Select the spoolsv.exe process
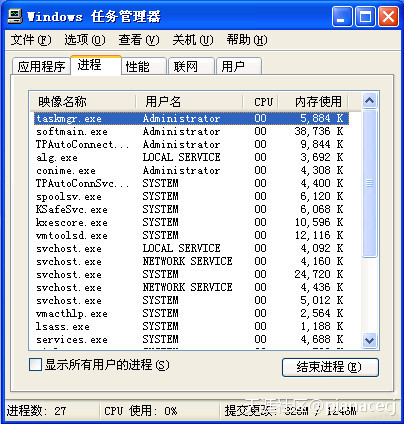Screen dimensions: 404x424 click(191, 197)
